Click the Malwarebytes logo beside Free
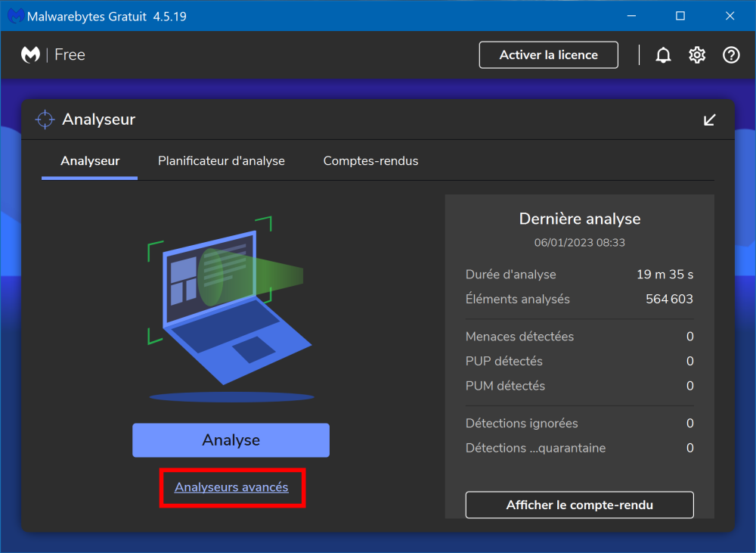756x553 pixels. pos(30,54)
